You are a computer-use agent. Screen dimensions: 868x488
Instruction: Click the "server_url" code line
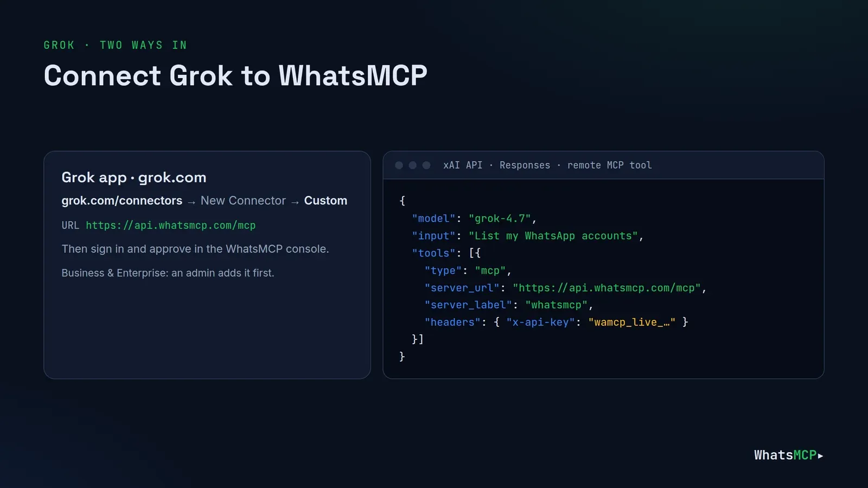pyautogui.click(x=565, y=288)
